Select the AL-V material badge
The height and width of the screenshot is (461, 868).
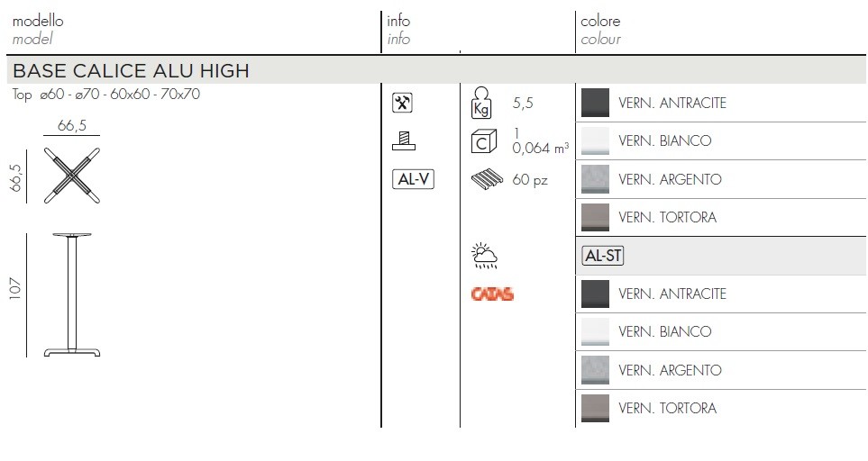(x=413, y=179)
